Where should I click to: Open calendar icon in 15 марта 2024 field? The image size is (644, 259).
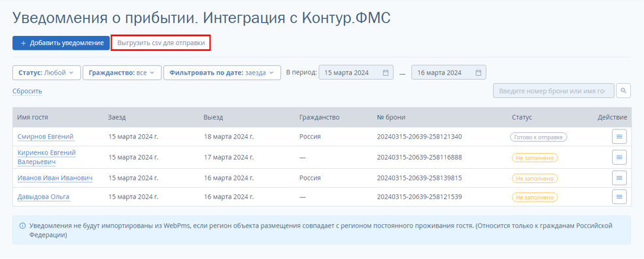tap(386, 73)
